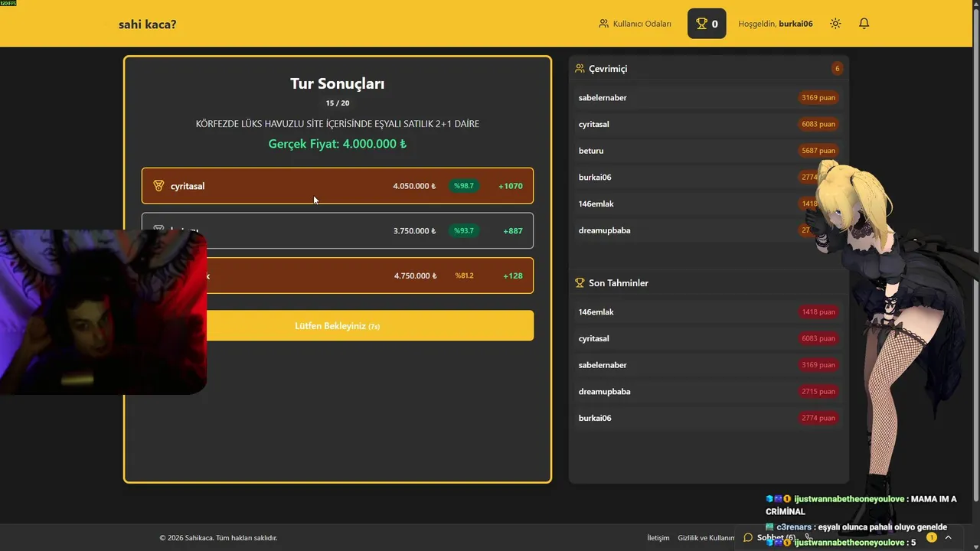Click the Sohbet chat bubble icon
This screenshot has height=551, width=980.
(748, 538)
